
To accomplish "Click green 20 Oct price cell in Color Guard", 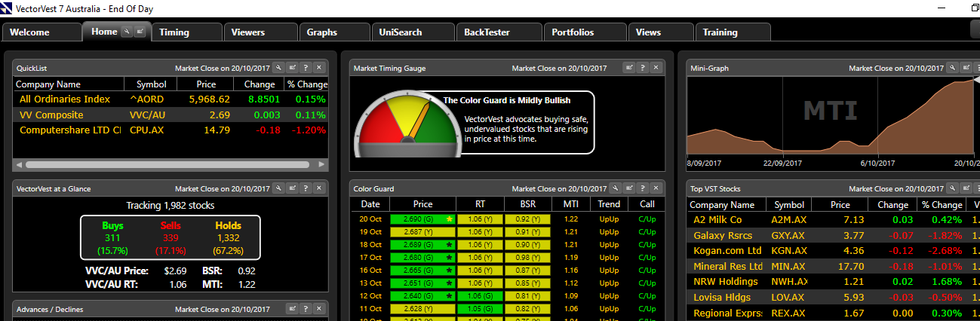I will point(422,219).
